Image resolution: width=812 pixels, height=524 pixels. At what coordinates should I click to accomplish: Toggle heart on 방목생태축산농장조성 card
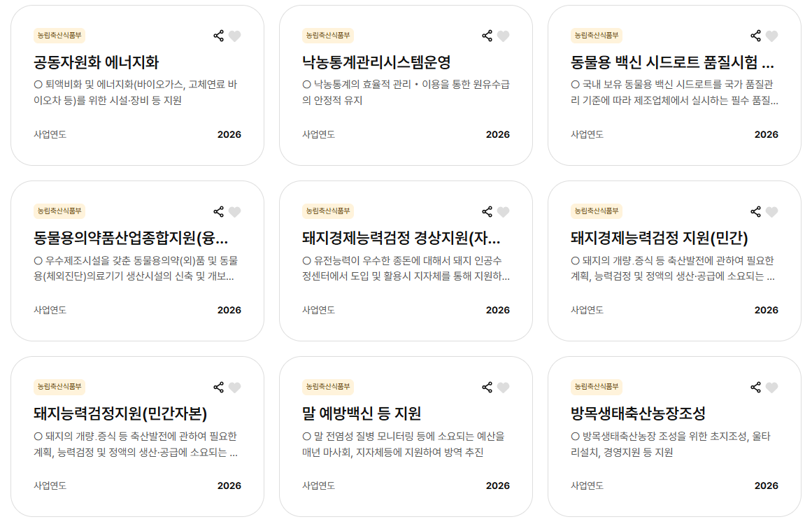771,388
